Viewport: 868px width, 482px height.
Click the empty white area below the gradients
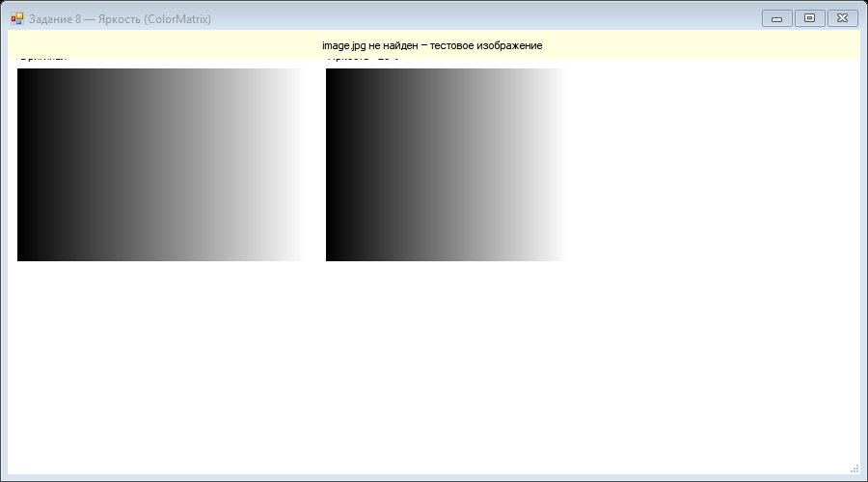(x=434, y=365)
